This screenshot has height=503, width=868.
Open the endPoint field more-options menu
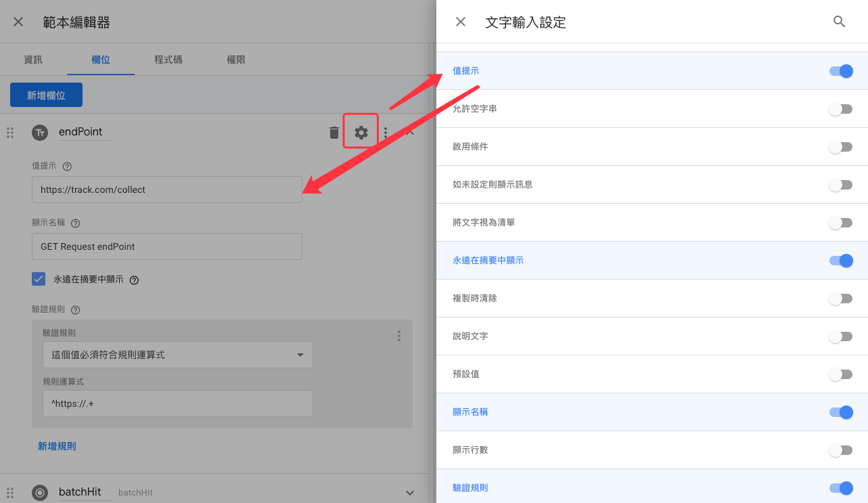(386, 133)
